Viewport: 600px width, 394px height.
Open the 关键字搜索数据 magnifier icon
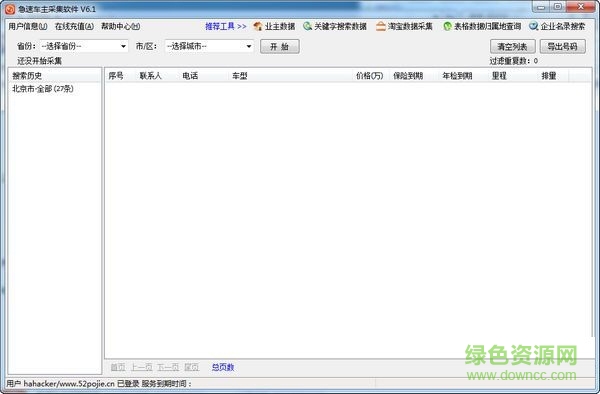(x=307, y=26)
